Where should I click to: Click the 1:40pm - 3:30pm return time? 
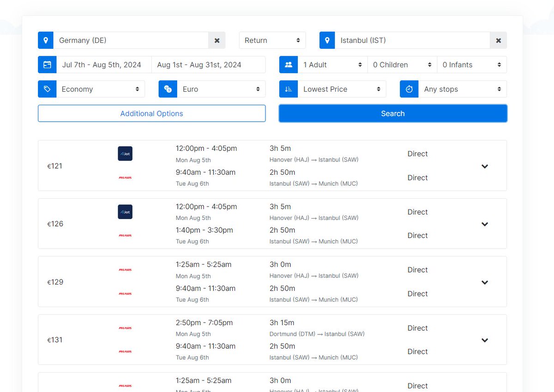(205, 230)
